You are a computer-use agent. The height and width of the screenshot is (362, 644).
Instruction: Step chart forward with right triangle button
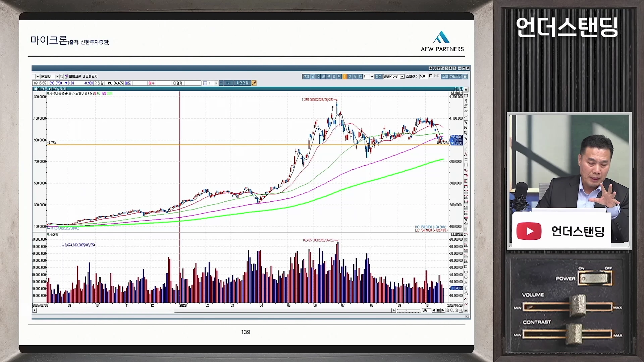tap(443, 310)
